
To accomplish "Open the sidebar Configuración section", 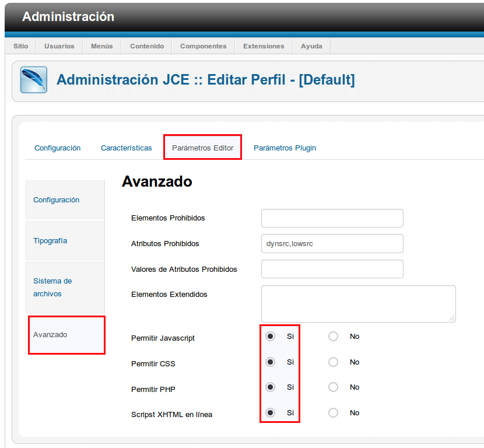I will click(65, 199).
